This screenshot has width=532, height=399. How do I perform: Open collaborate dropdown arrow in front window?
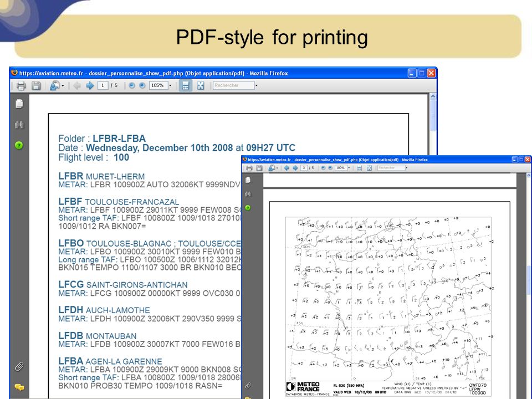(277, 168)
